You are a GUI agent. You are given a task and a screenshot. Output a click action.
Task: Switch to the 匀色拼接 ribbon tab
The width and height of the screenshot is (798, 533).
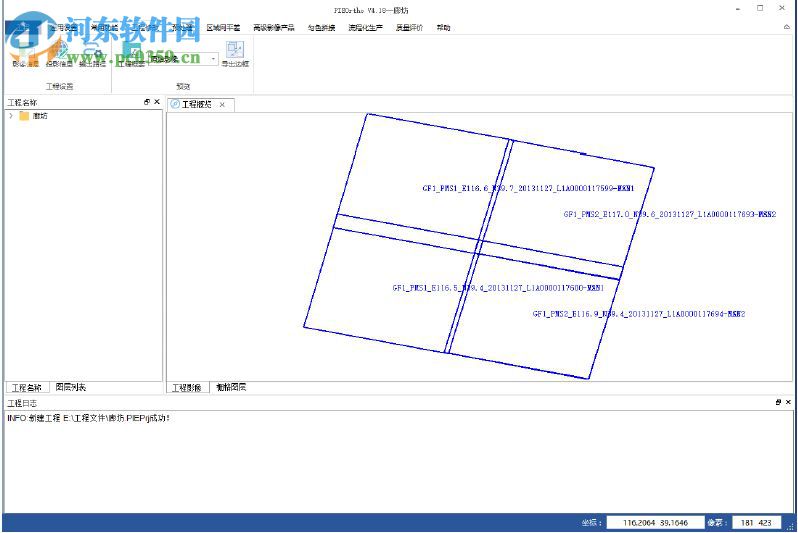321,27
